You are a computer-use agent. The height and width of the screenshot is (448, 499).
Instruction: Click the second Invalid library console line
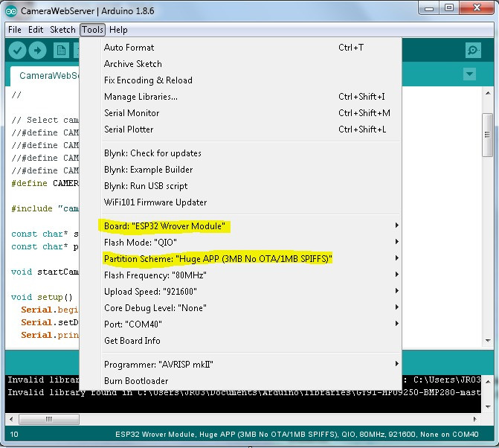point(244,392)
